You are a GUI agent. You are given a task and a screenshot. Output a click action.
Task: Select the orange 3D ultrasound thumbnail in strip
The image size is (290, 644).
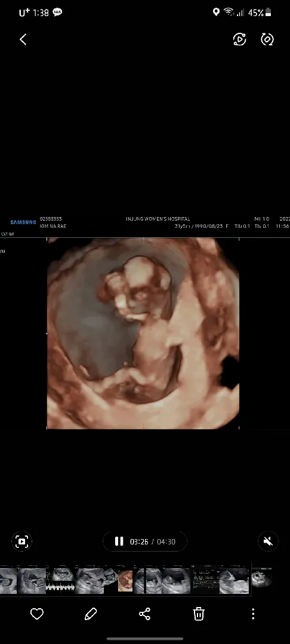click(x=125, y=581)
